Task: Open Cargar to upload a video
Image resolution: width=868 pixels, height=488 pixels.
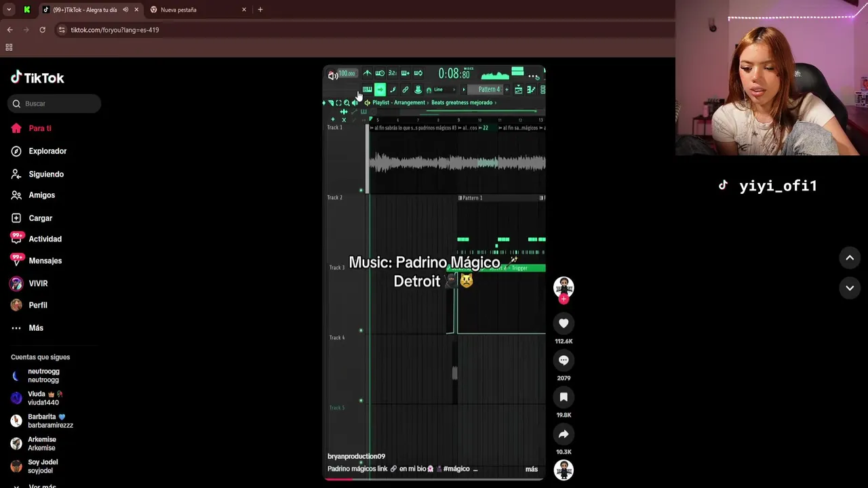Action: point(31,218)
